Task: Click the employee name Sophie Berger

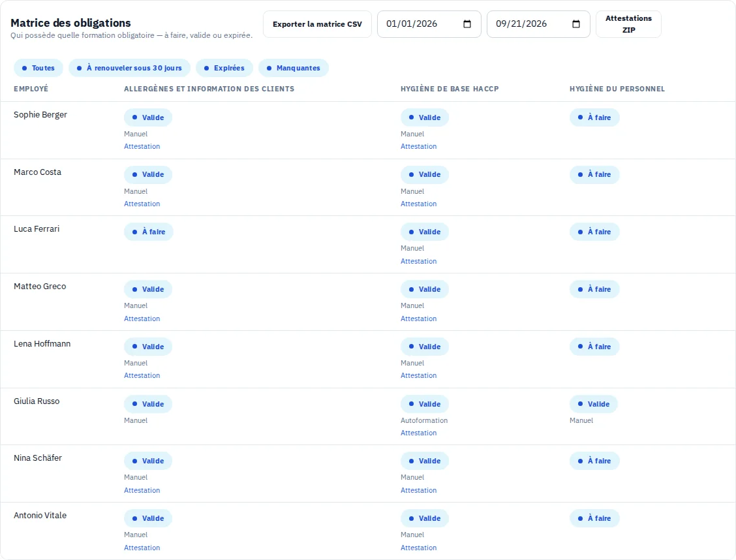Action: click(x=40, y=114)
